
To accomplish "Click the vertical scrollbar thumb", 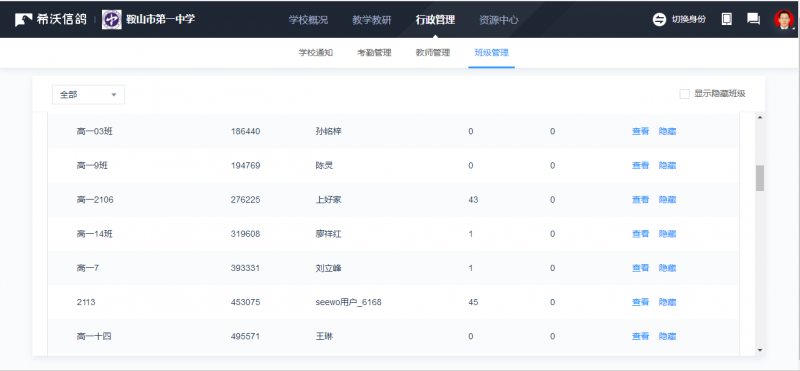I will [x=760, y=178].
